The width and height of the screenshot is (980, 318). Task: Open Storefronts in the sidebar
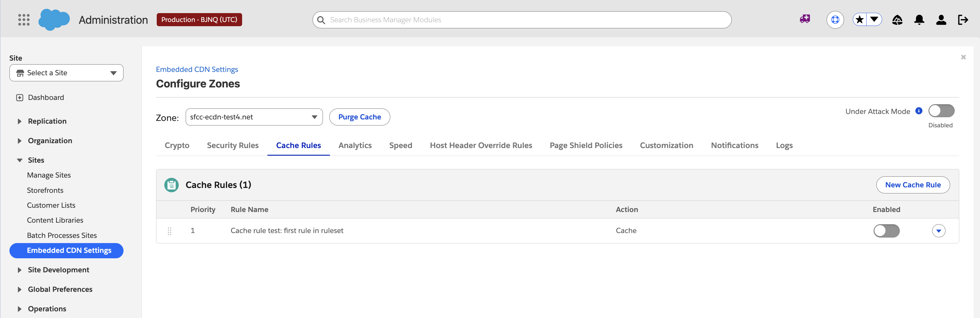pyautogui.click(x=45, y=190)
